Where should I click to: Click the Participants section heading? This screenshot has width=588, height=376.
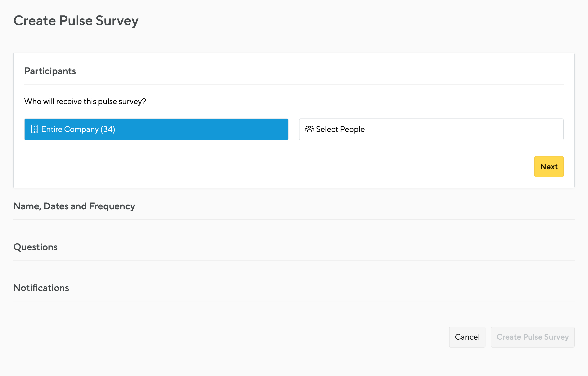point(50,71)
